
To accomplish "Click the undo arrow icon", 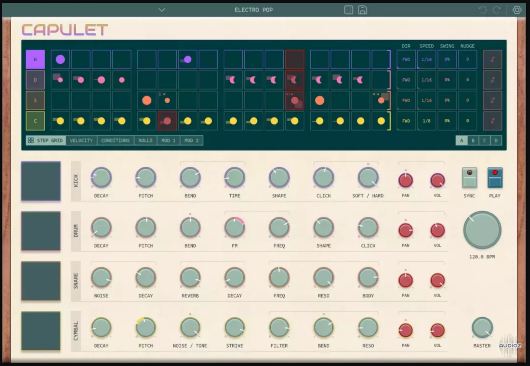I will (483, 10).
